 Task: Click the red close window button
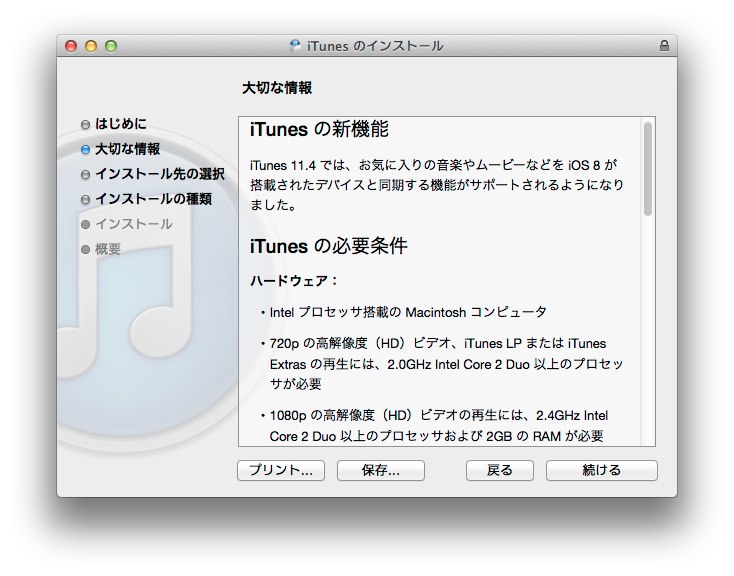71,46
